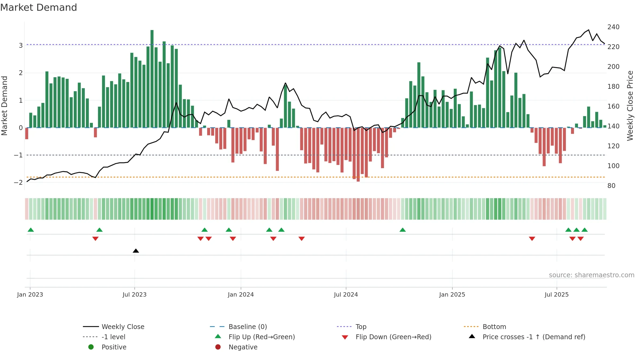Toggle the -1 level legend entry
The height and width of the screenshot is (362, 644).
[104, 337]
